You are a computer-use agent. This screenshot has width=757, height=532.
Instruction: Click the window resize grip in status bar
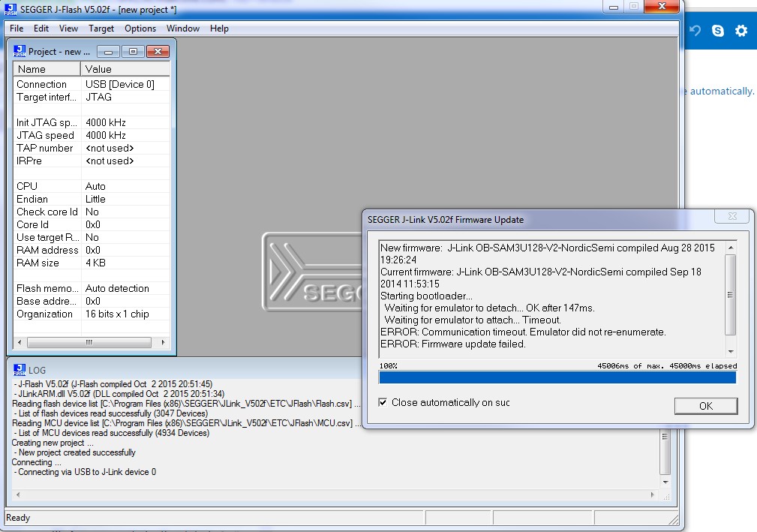click(x=673, y=519)
